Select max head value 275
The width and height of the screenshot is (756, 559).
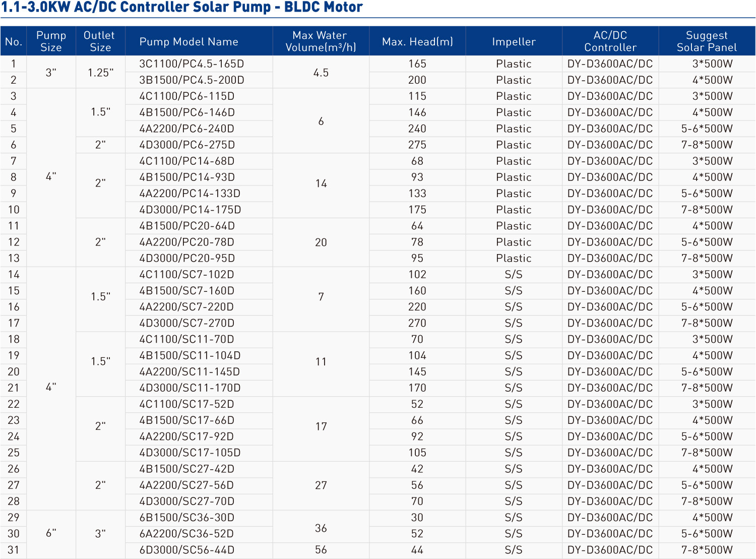click(417, 145)
